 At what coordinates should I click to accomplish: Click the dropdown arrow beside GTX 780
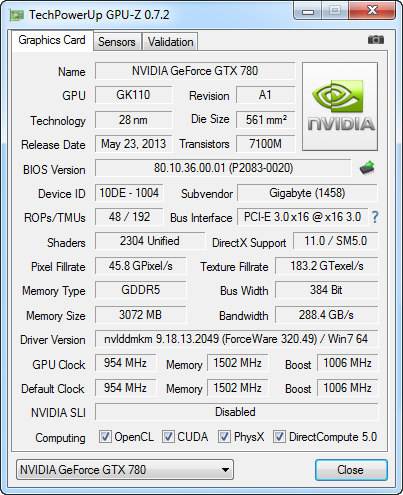[x=225, y=470]
